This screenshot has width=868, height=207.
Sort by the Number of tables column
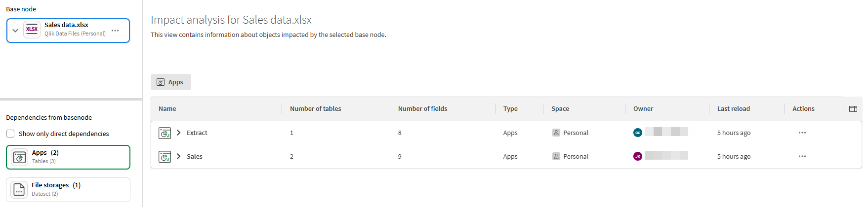click(x=316, y=109)
